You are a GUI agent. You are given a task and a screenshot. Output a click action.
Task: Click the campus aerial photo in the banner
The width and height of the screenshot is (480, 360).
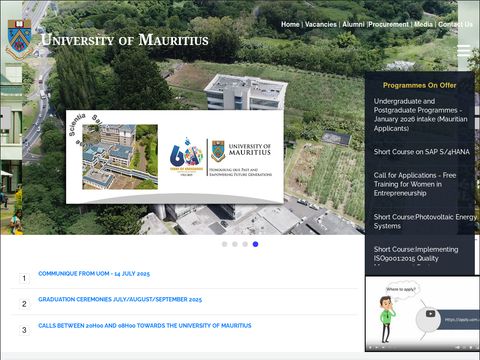(x=120, y=157)
